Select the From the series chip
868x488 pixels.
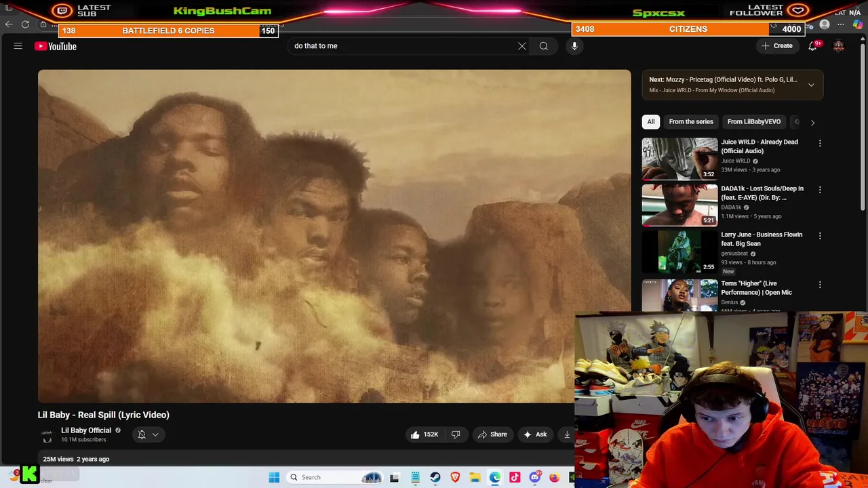coord(691,122)
